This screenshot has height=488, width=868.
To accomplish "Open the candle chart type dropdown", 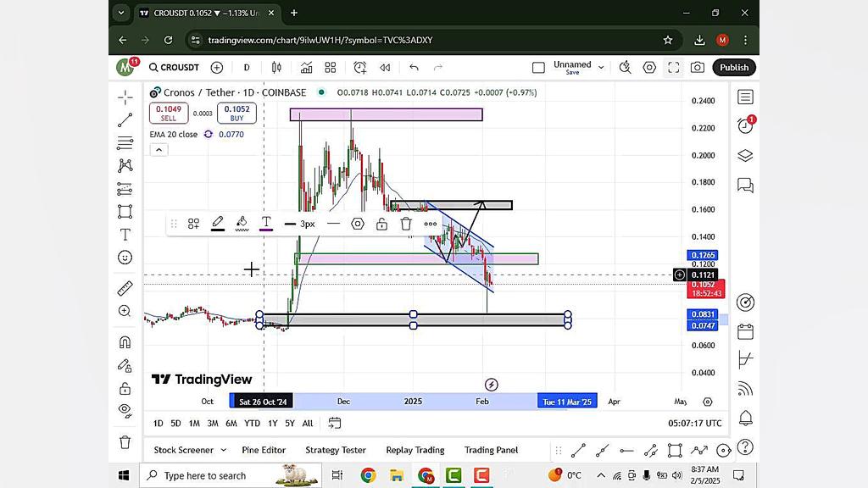I will 276,68.
